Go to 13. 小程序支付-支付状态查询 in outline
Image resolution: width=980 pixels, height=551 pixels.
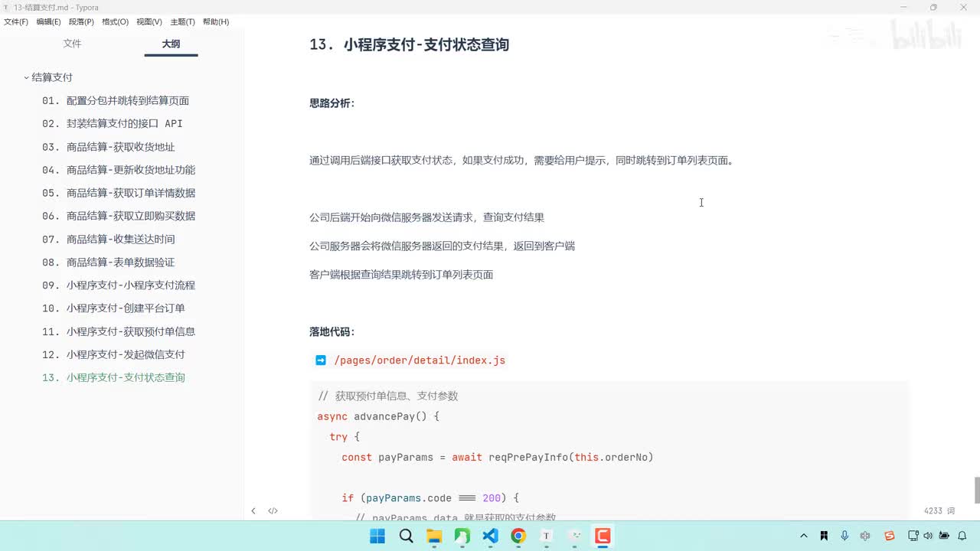click(113, 377)
